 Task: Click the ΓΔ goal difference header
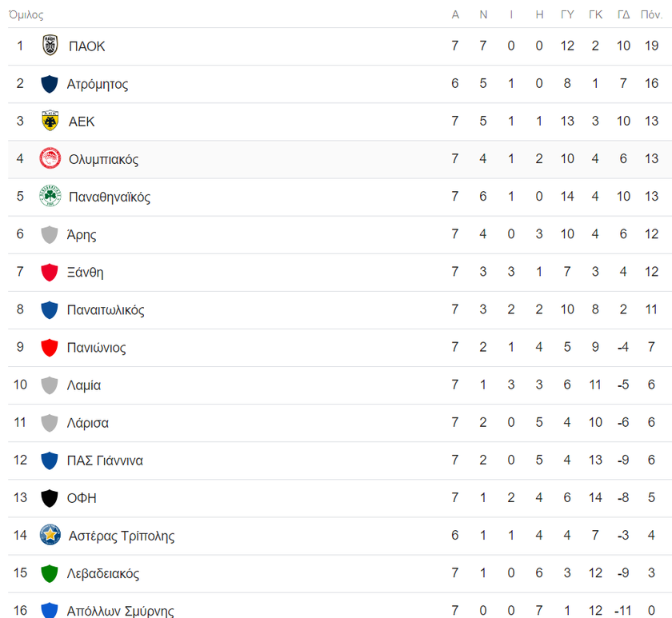point(623,14)
